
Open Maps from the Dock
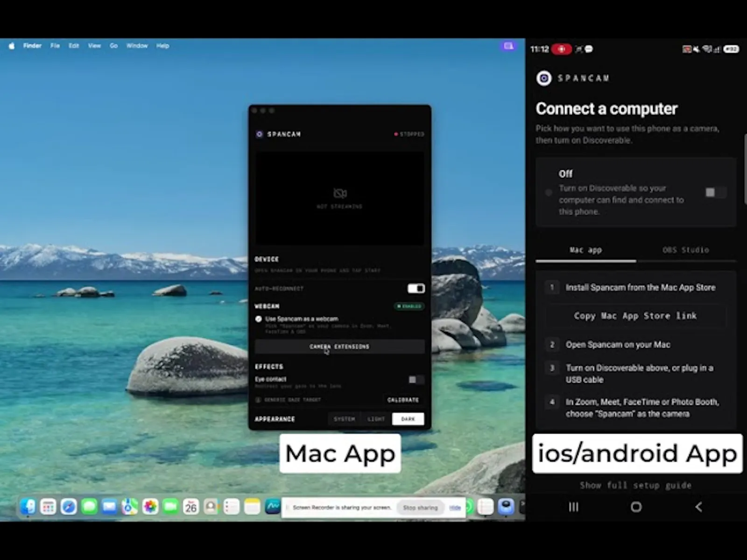pyautogui.click(x=130, y=506)
